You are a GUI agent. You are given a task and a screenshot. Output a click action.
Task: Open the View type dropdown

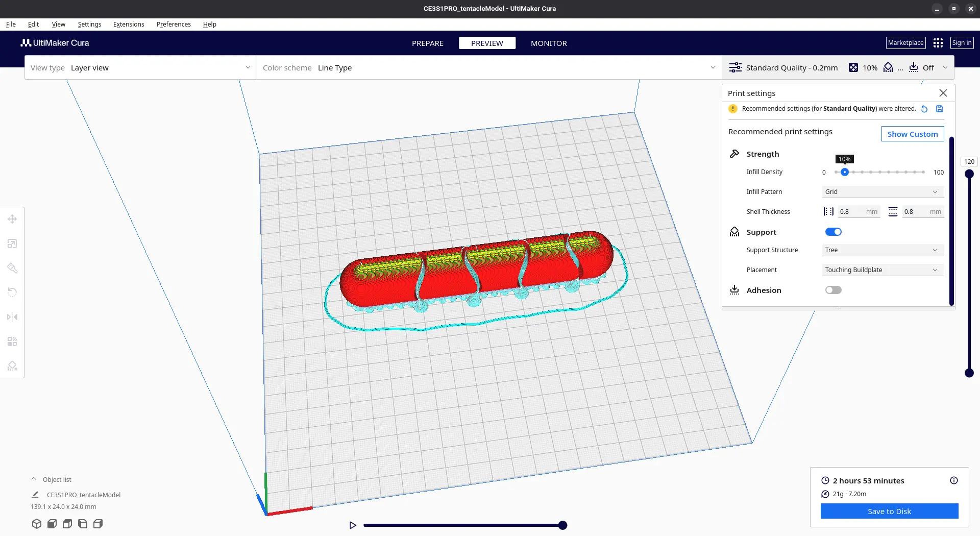[x=140, y=67]
